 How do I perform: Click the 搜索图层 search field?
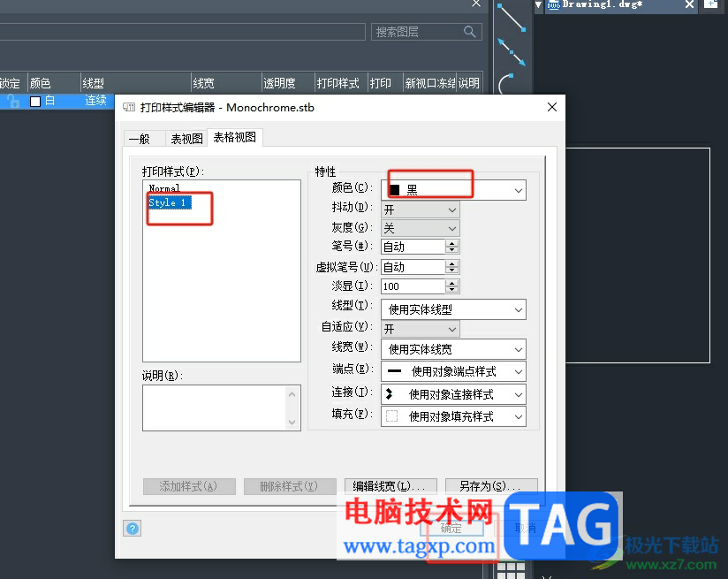426,32
